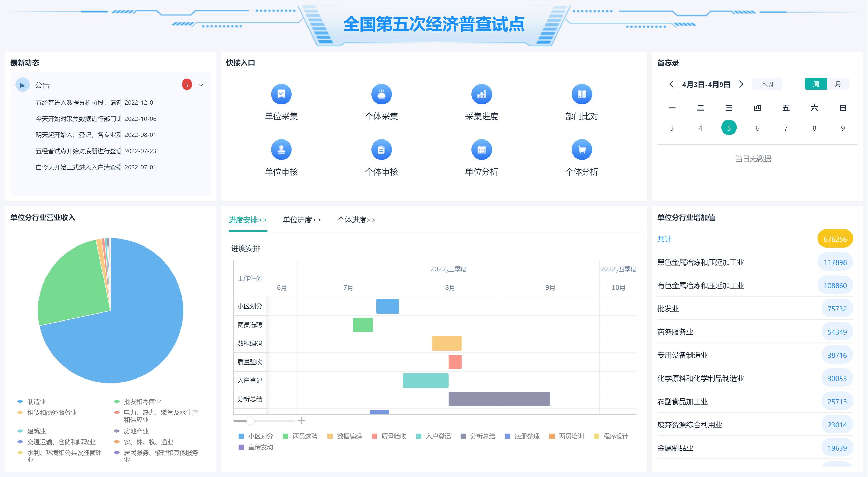The height and width of the screenshot is (477, 868).
Task: Go to next week in calendar
Action: (x=741, y=84)
